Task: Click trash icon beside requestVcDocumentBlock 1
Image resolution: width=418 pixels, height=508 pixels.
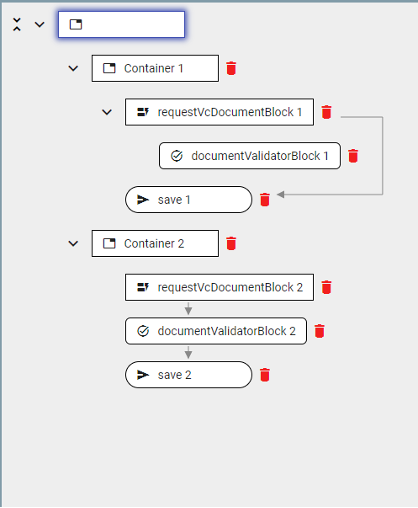Action: [x=326, y=112]
